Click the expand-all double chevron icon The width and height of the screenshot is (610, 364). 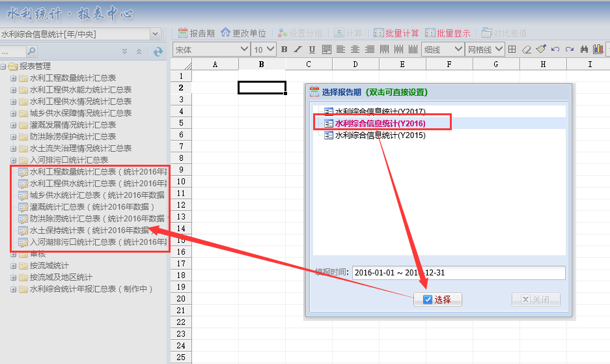[x=125, y=51]
